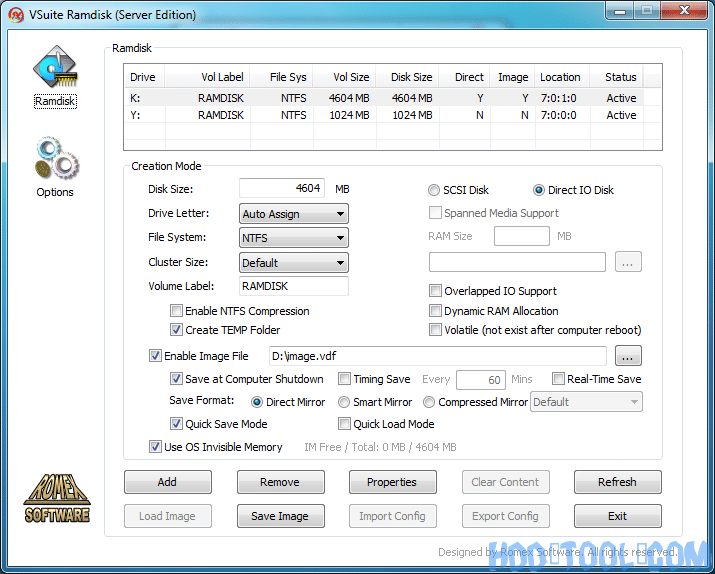Click the image file path field
Image resolution: width=715 pixels, height=574 pixels.
(x=438, y=356)
